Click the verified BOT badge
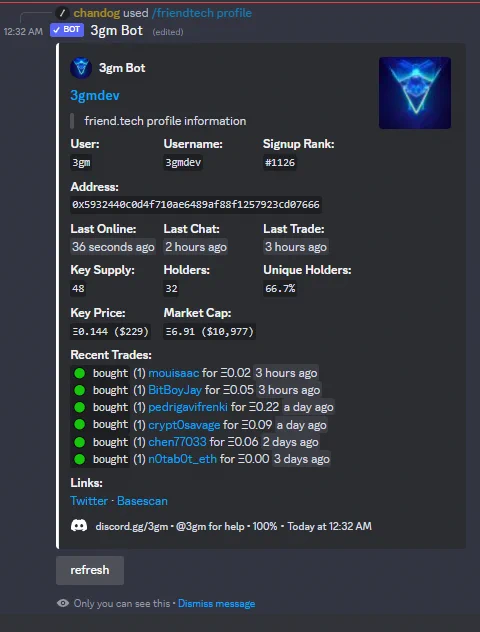The height and width of the screenshot is (632, 480). (67, 30)
